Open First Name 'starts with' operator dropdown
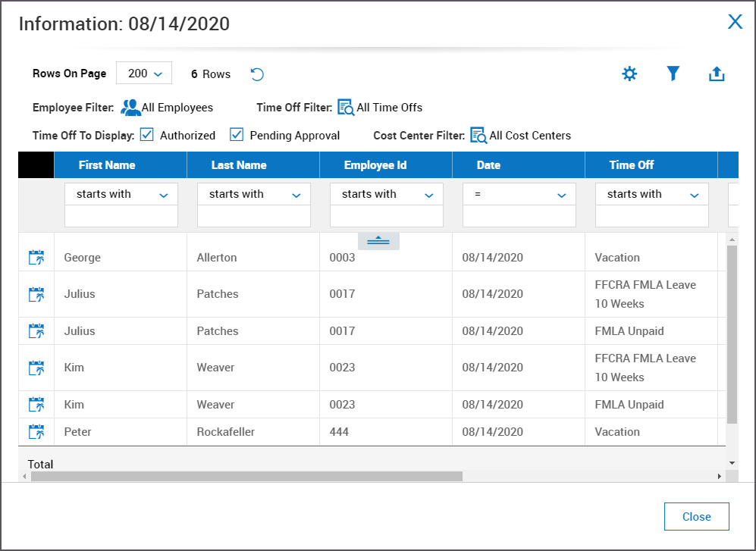 click(x=121, y=194)
